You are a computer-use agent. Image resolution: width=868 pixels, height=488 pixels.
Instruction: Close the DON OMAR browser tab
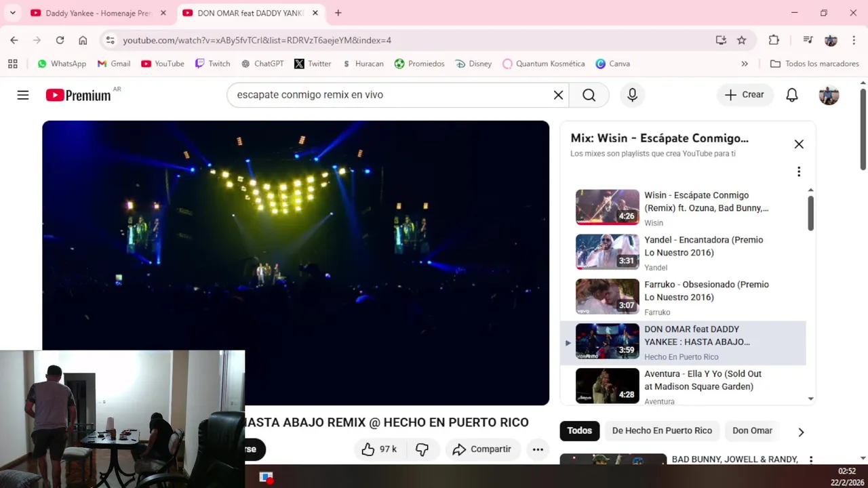[x=315, y=13]
